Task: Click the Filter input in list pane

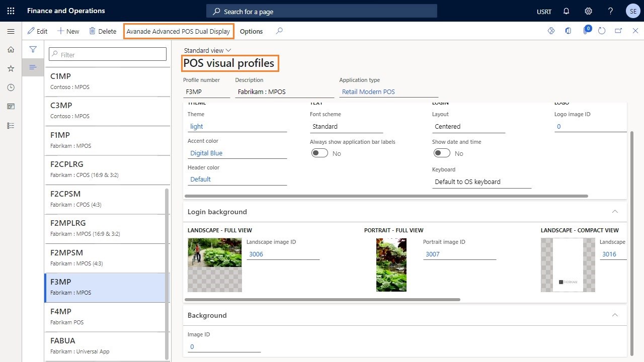Action: [x=108, y=54]
